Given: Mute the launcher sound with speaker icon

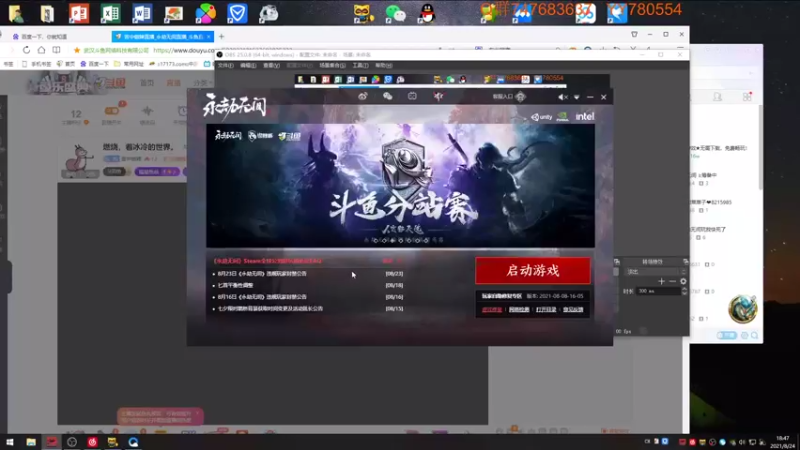Looking at the screenshot, I should click(x=562, y=97).
